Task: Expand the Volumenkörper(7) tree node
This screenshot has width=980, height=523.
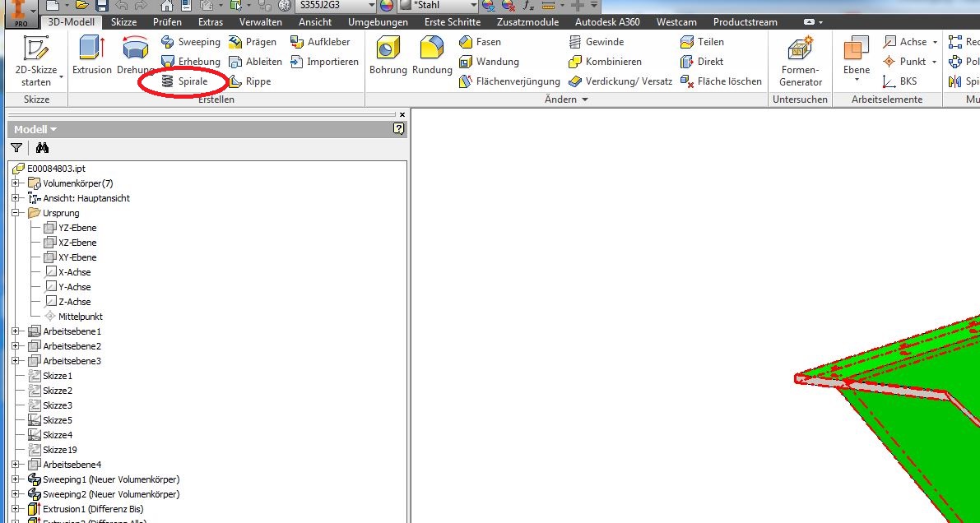Action: pyautogui.click(x=16, y=183)
